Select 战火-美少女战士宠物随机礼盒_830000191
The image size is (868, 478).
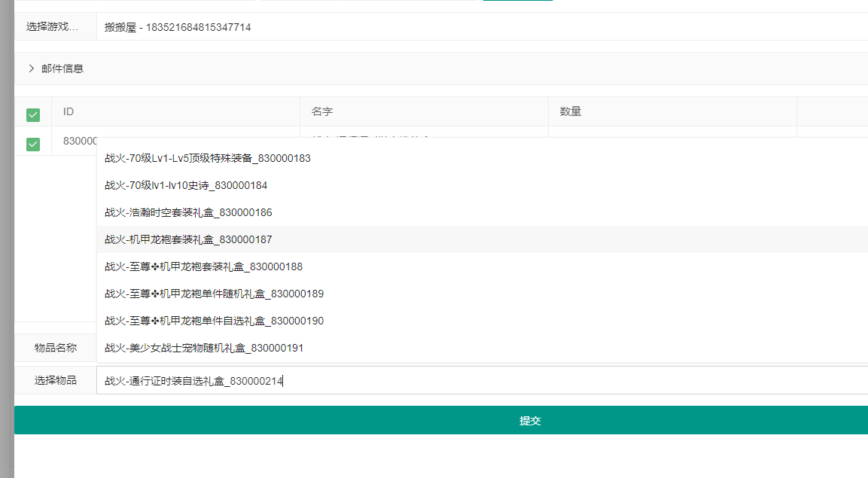point(203,348)
